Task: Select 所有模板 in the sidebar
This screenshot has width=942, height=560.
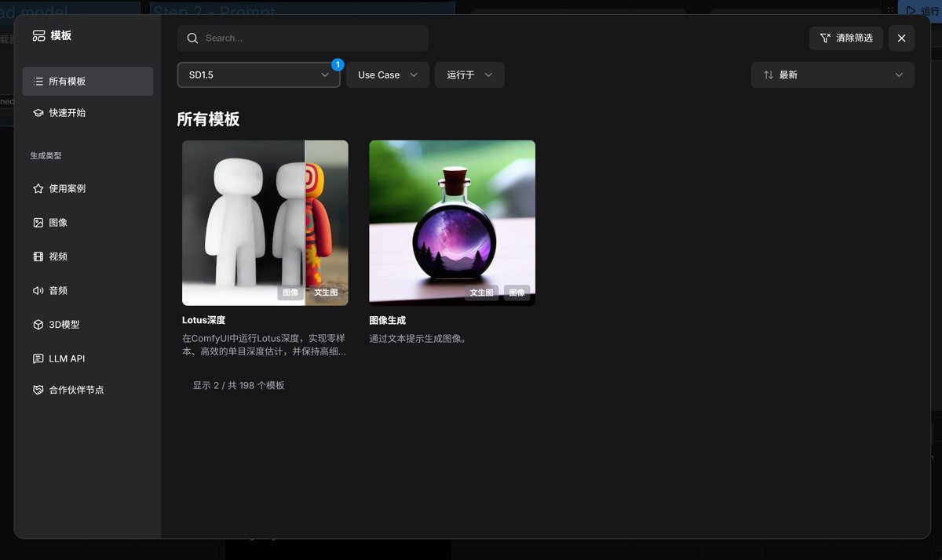Action: coord(87,82)
